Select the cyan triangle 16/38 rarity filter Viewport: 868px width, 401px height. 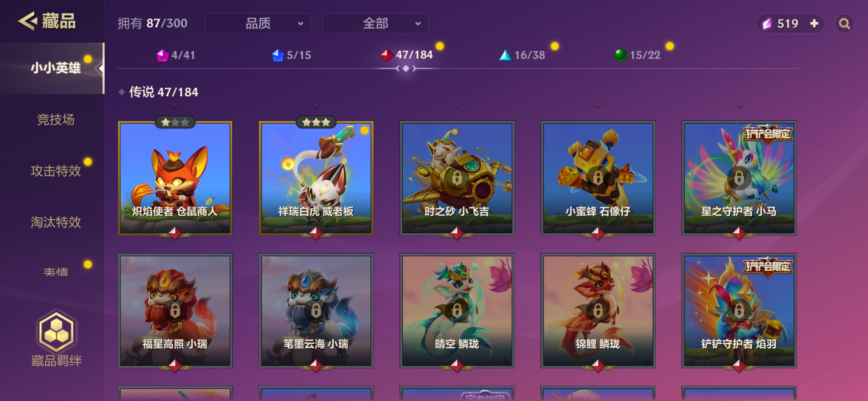click(x=522, y=55)
